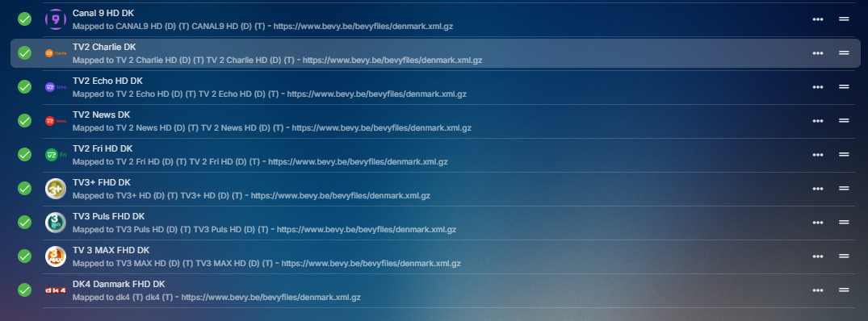Grab the reorder handle for TV3 Puls FHD DK
The height and width of the screenshot is (321, 868).
pos(844,222)
